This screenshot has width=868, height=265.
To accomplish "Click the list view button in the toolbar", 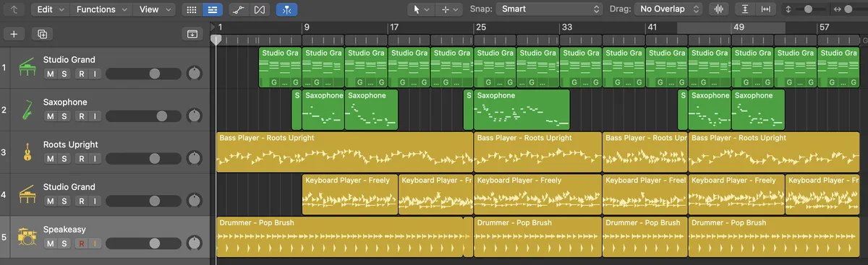I will pyautogui.click(x=212, y=9).
